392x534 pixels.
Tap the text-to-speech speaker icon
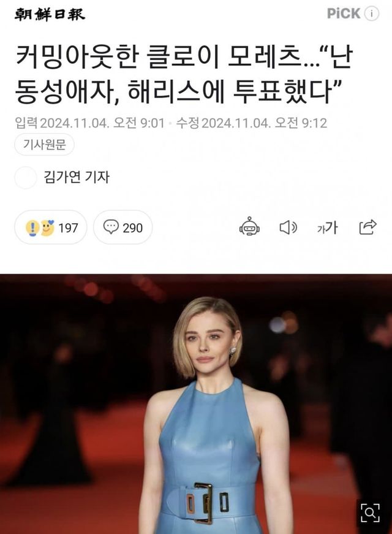click(x=288, y=227)
